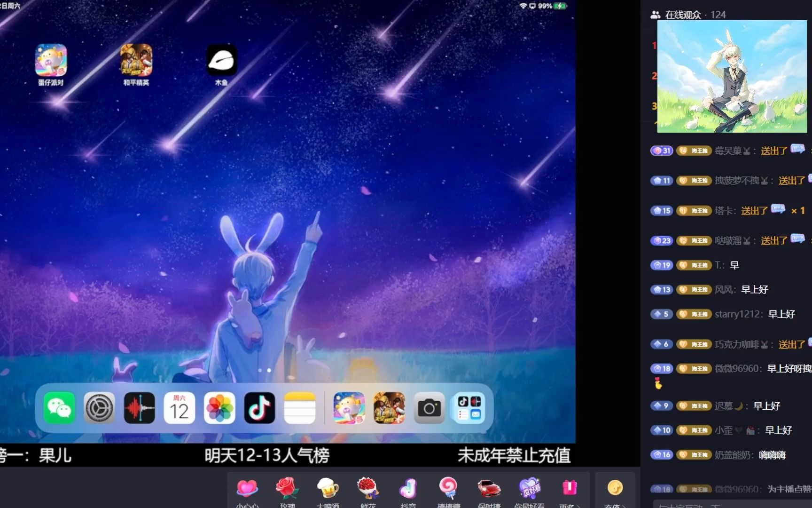Open the 和平精英 app on the home screen

coord(136,60)
